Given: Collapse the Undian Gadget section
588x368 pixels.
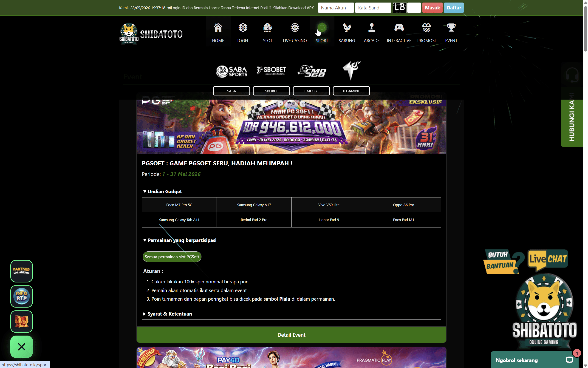Looking at the screenshot, I should 162,192.
